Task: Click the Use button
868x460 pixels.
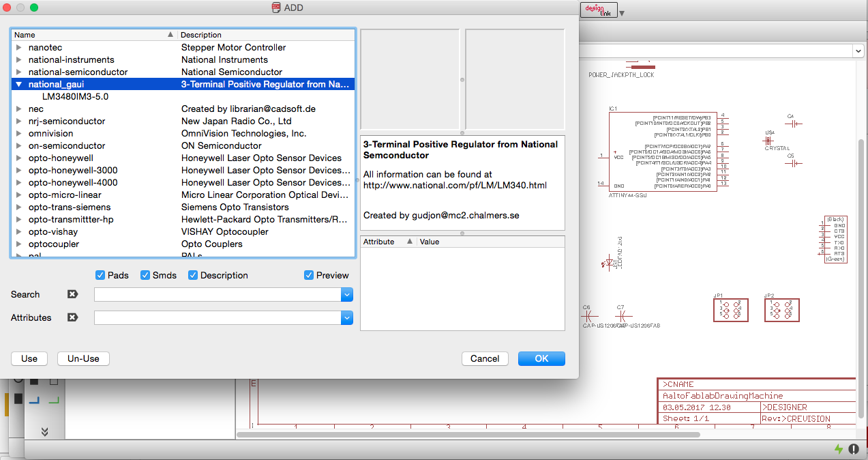Action: point(29,358)
